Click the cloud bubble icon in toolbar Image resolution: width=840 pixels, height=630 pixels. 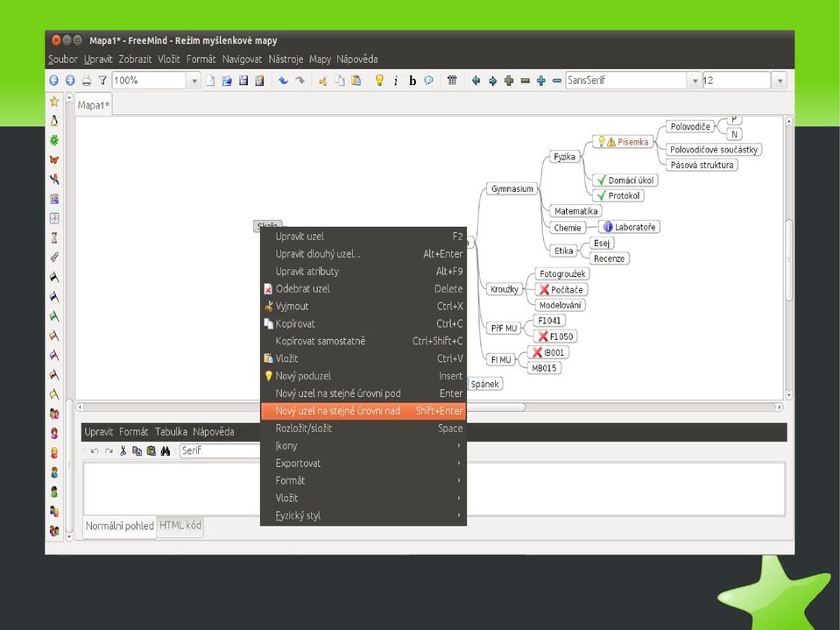(x=428, y=81)
